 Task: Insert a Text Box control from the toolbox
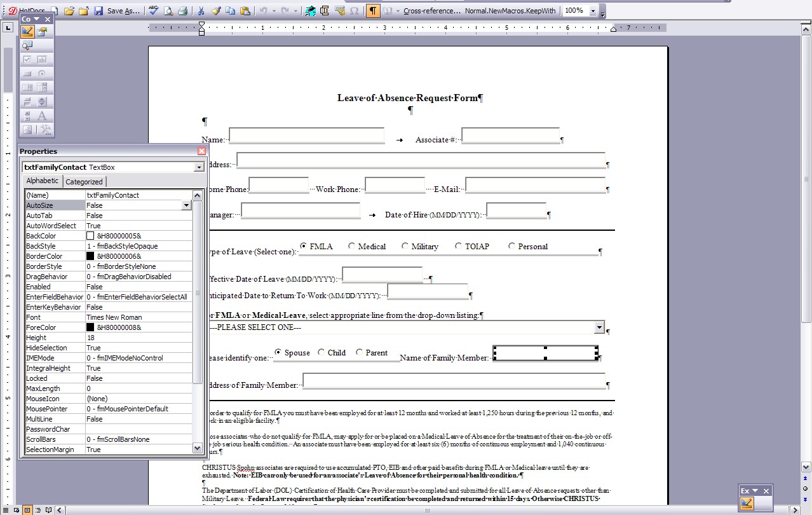(x=43, y=60)
